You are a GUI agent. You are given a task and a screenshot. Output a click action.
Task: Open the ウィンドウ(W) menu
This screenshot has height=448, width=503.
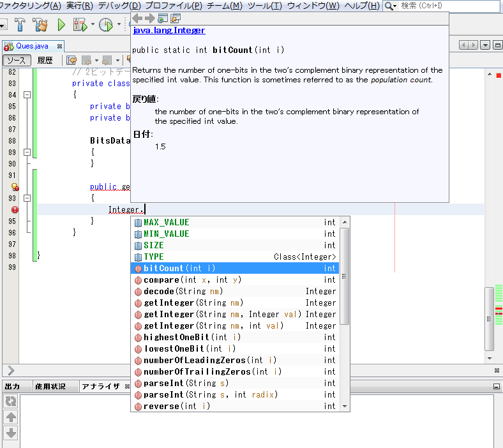coord(313,6)
